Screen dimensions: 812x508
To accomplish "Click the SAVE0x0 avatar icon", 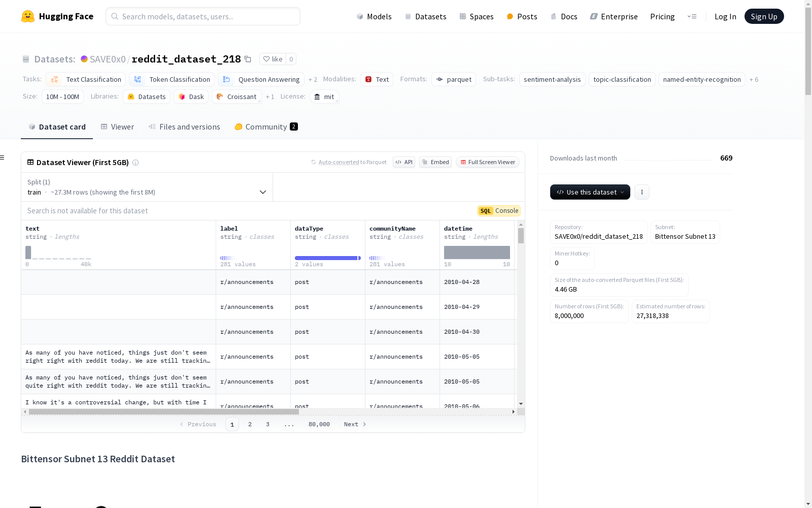I will tap(84, 59).
